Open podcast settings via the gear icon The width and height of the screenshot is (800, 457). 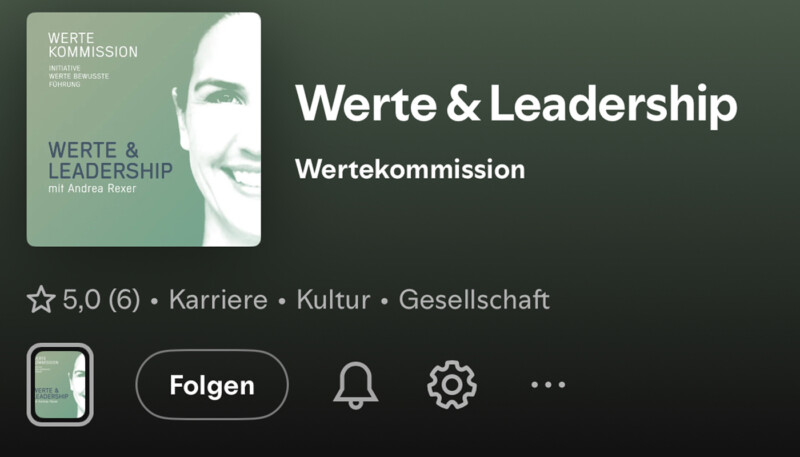tap(452, 385)
